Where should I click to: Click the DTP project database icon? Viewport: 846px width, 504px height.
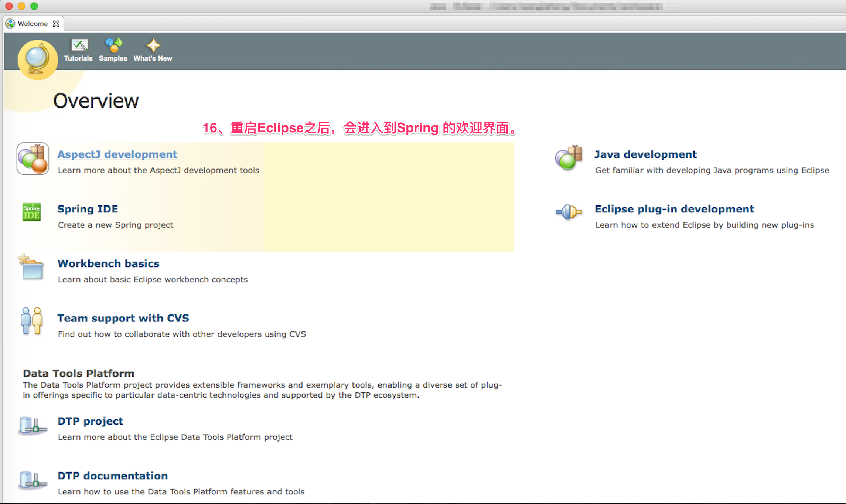click(x=33, y=426)
